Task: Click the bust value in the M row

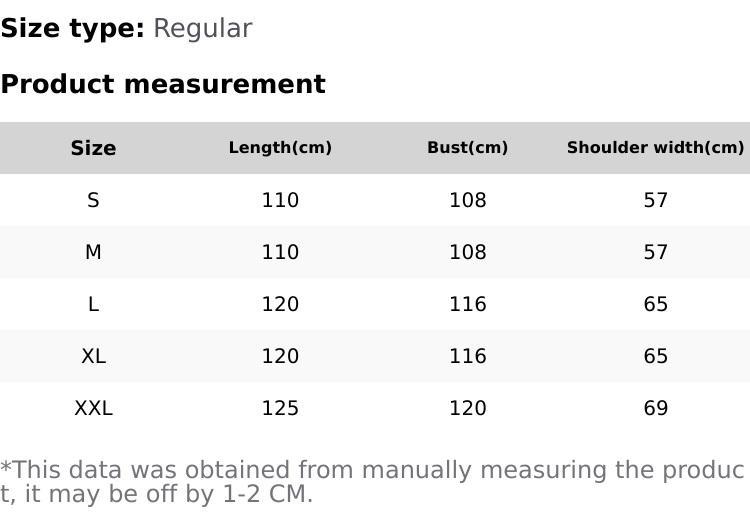Action: pos(467,252)
